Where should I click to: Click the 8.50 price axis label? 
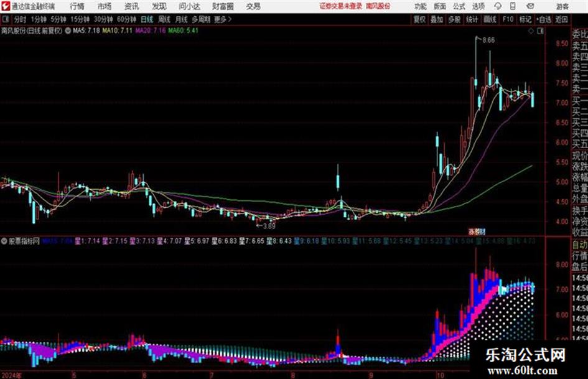pos(562,44)
